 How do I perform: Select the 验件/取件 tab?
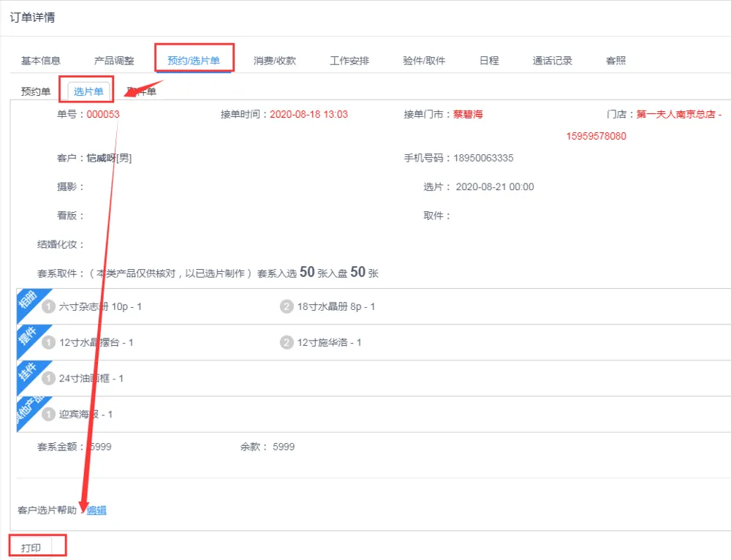click(424, 61)
